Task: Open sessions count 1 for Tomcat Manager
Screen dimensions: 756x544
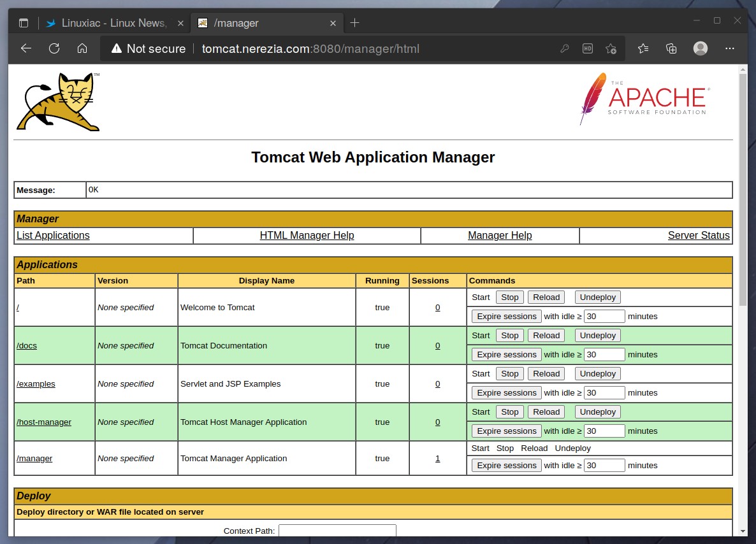Action: click(437, 458)
